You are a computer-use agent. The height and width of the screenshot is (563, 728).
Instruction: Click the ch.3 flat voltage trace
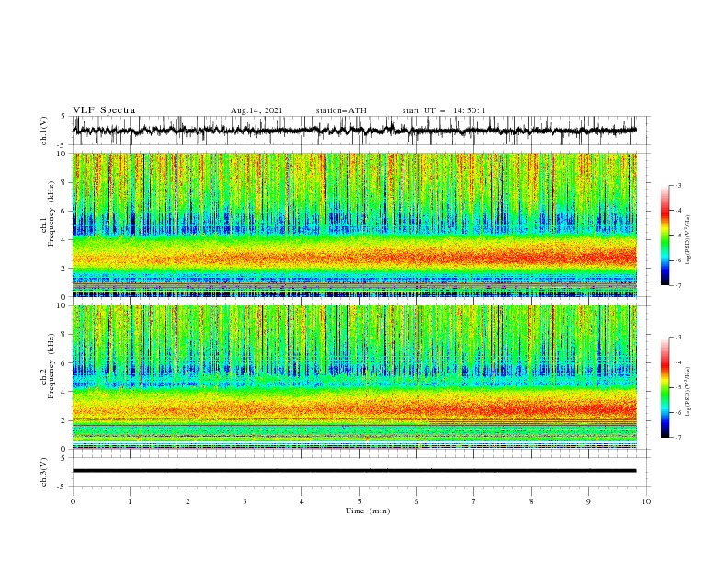[354, 471]
